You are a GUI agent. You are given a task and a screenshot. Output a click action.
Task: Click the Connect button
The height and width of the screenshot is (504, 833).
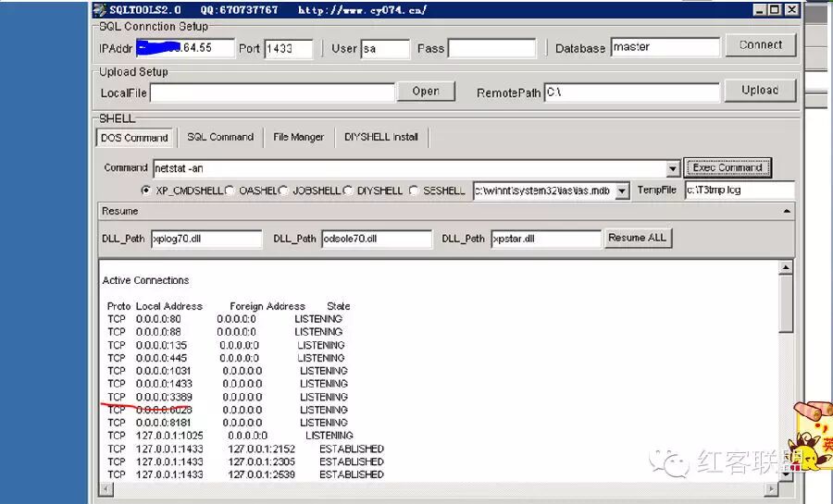[x=761, y=45]
